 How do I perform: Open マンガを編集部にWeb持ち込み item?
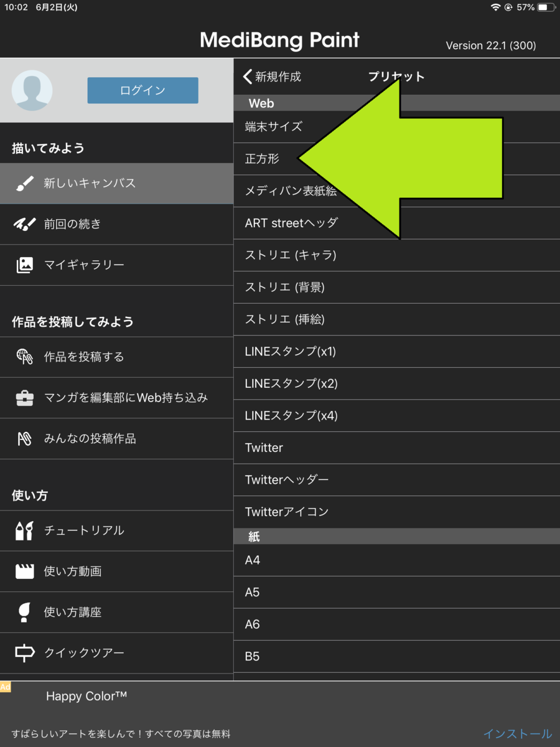coord(116,398)
